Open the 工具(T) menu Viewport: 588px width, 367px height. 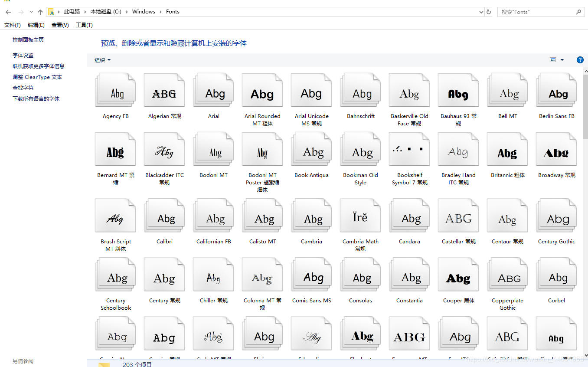(84, 25)
